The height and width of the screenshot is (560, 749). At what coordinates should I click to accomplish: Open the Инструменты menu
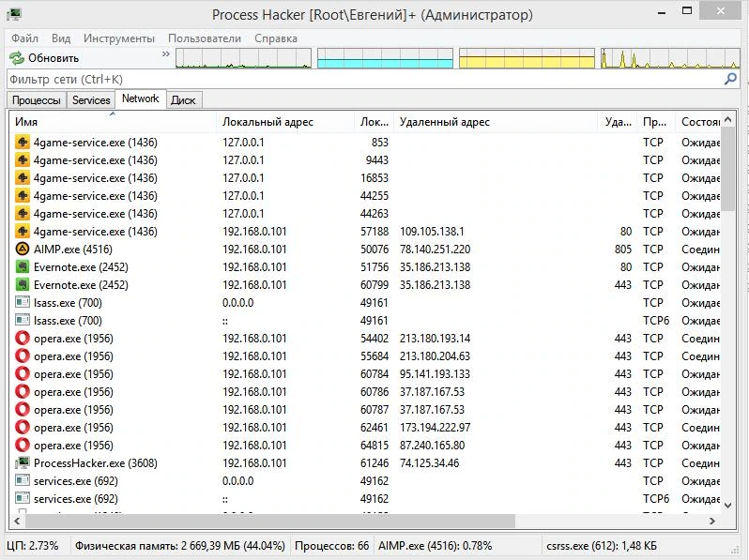119,38
